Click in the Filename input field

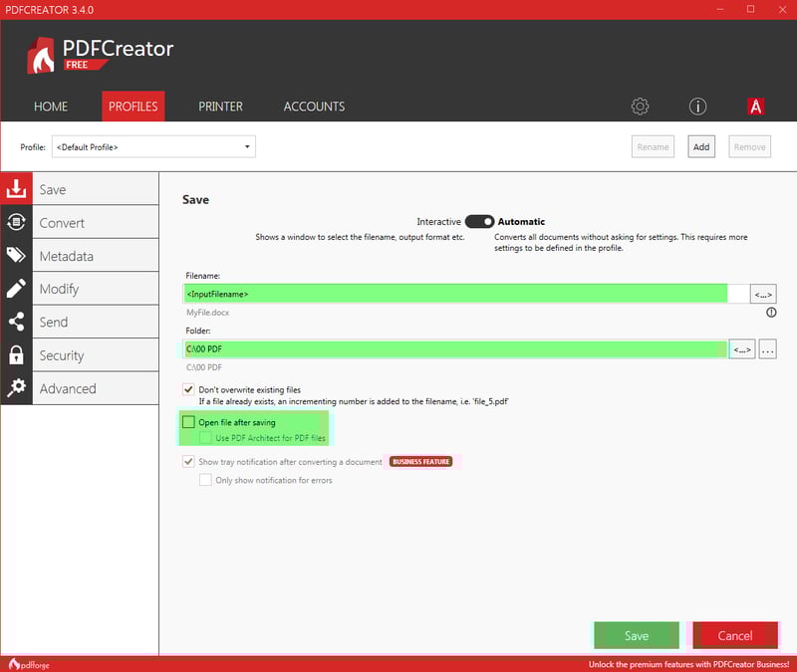pyautogui.click(x=466, y=294)
